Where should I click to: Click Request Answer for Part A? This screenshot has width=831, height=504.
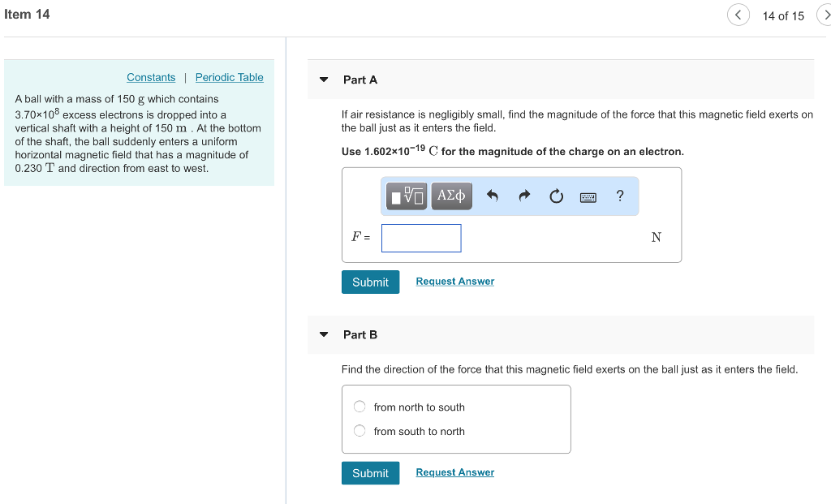coord(454,282)
